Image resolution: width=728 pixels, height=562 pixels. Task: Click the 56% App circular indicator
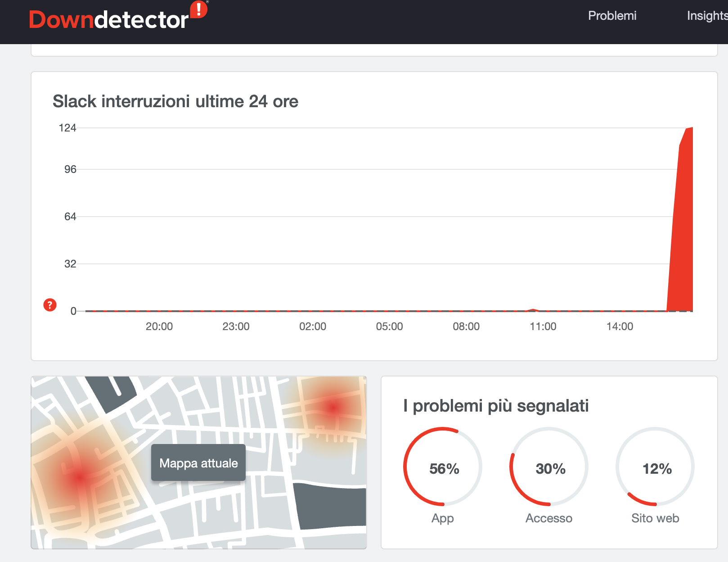point(443,467)
